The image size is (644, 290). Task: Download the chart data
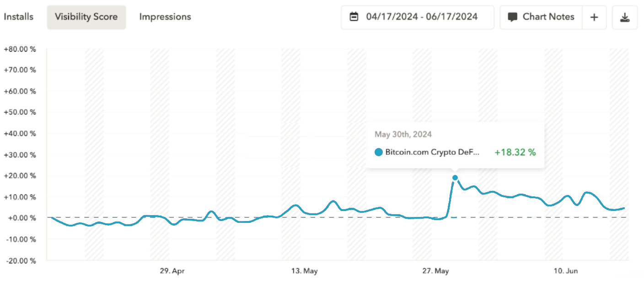point(625,17)
